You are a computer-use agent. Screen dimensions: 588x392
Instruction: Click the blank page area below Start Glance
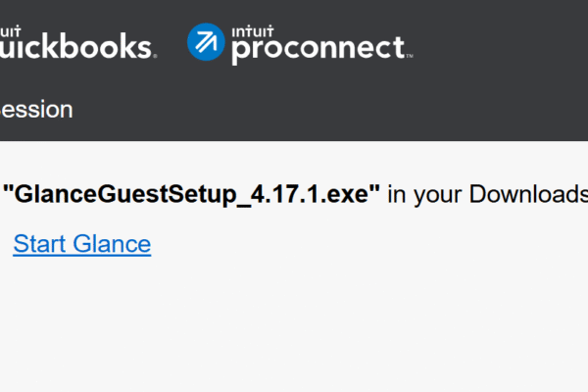[x=294, y=323]
